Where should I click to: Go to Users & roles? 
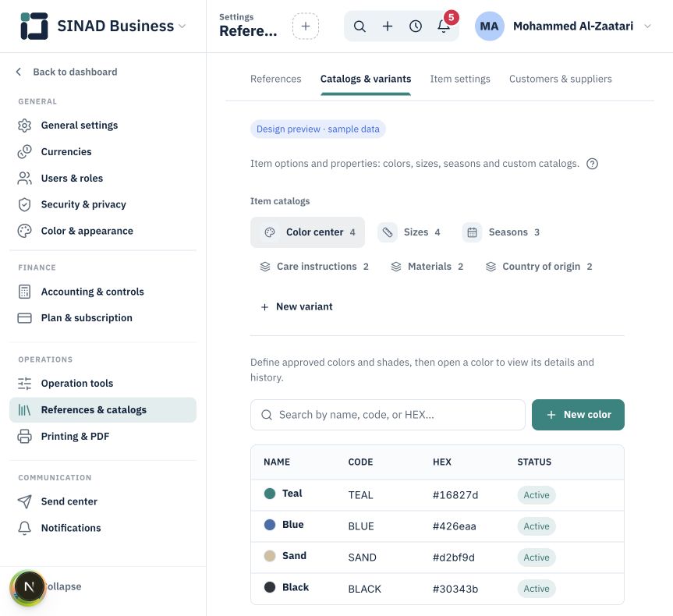tap(103, 178)
